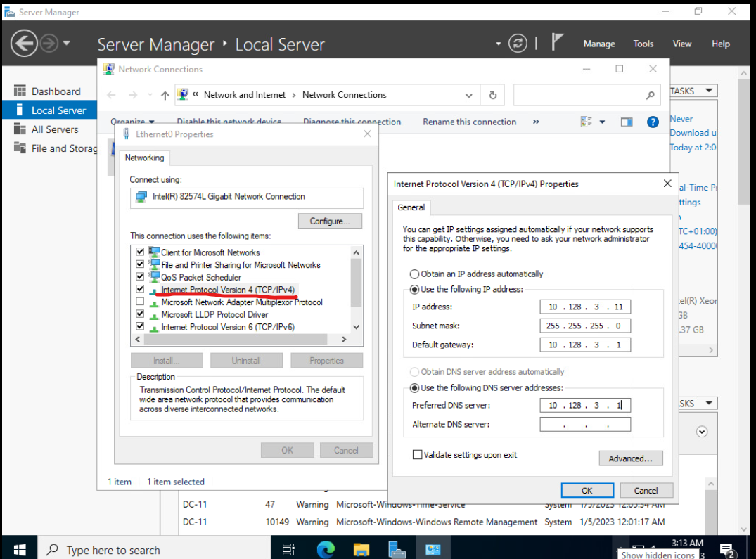Expand the circled chevron section
This screenshot has height=559, width=756.
coord(702,432)
